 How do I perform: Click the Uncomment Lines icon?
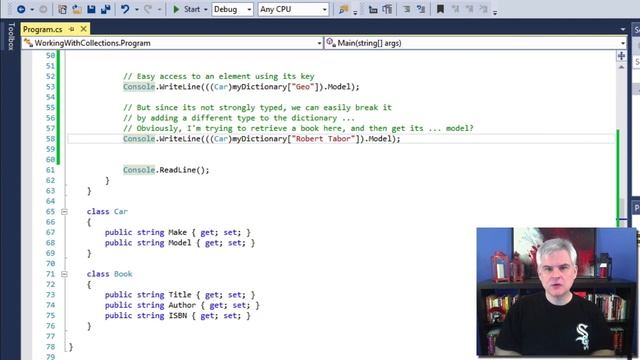tap(421, 9)
